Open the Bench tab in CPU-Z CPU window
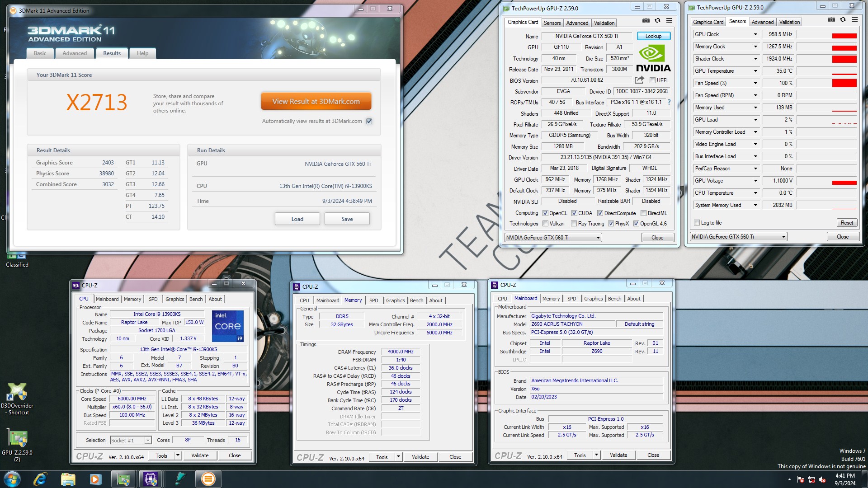The height and width of the screenshot is (488, 868). click(196, 299)
